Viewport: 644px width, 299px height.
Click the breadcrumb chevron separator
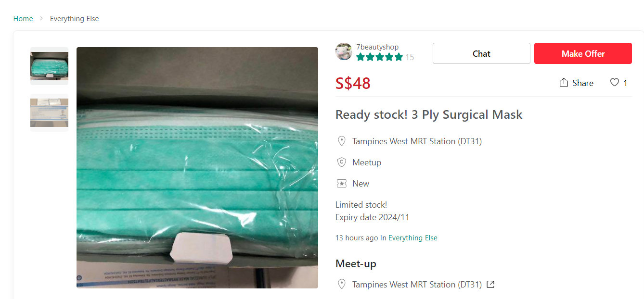41,19
